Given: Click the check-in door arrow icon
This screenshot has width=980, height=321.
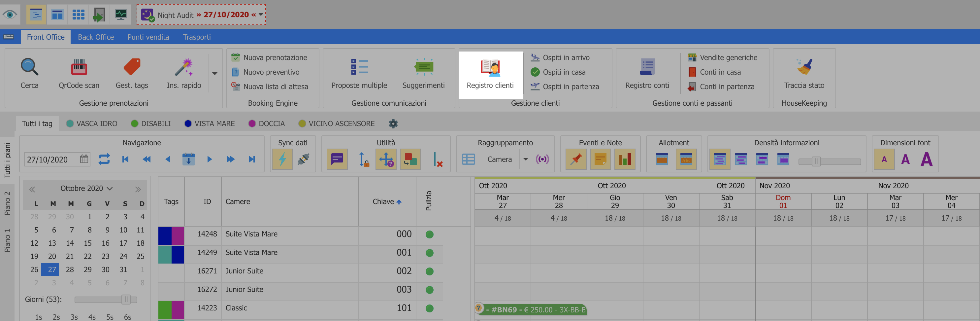Looking at the screenshot, I should click(99, 15).
